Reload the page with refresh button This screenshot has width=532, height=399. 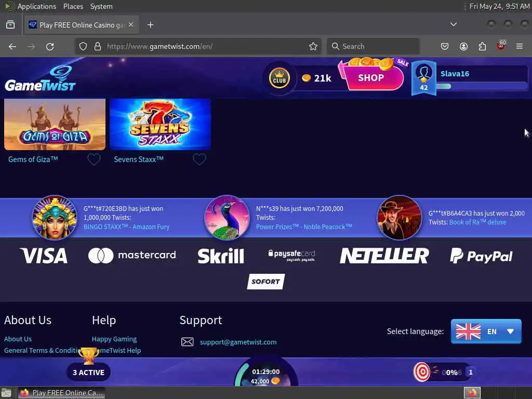[x=50, y=46]
